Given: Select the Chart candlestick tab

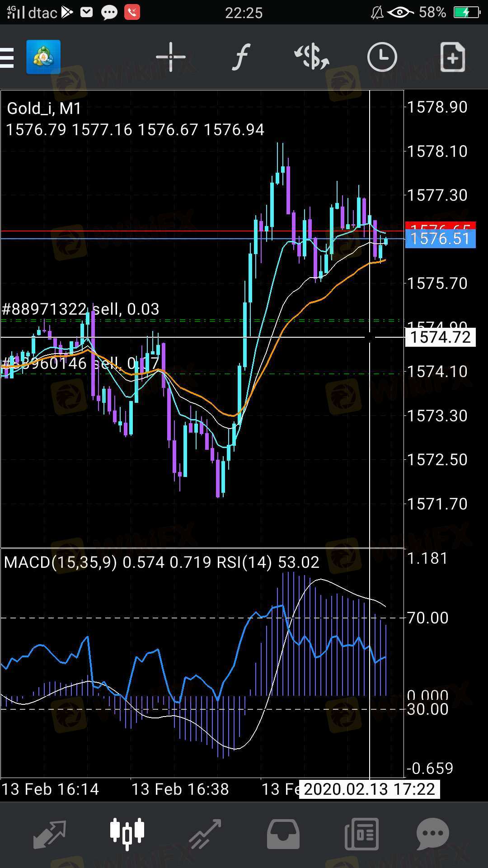Looking at the screenshot, I should point(127,833).
